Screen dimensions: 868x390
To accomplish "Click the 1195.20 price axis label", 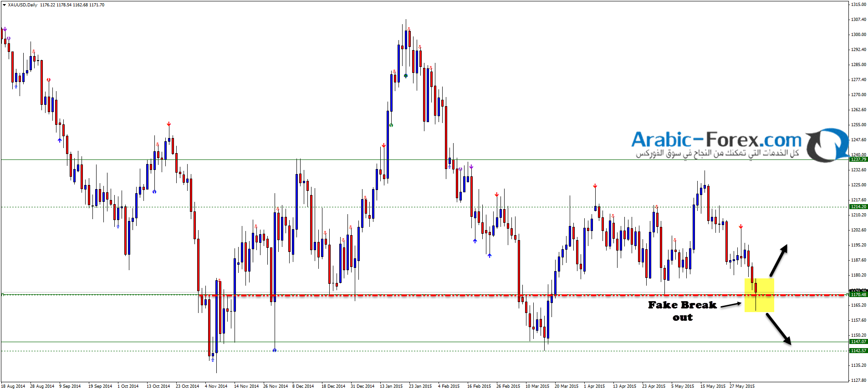I will [x=858, y=245].
